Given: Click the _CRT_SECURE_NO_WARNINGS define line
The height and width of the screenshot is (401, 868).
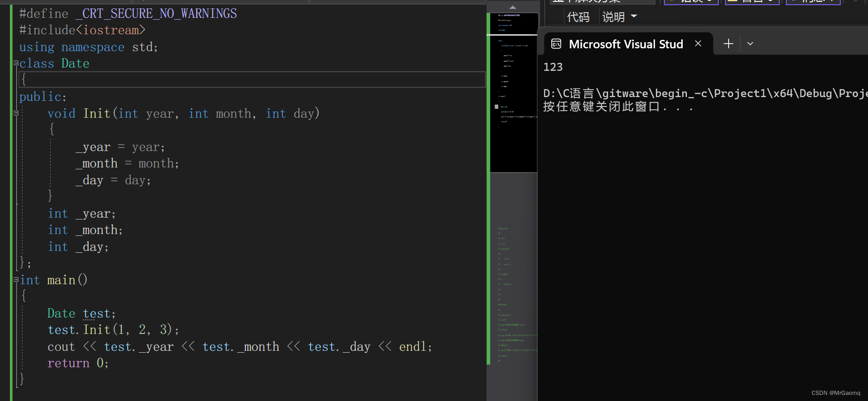Looking at the screenshot, I should click(x=128, y=14).
